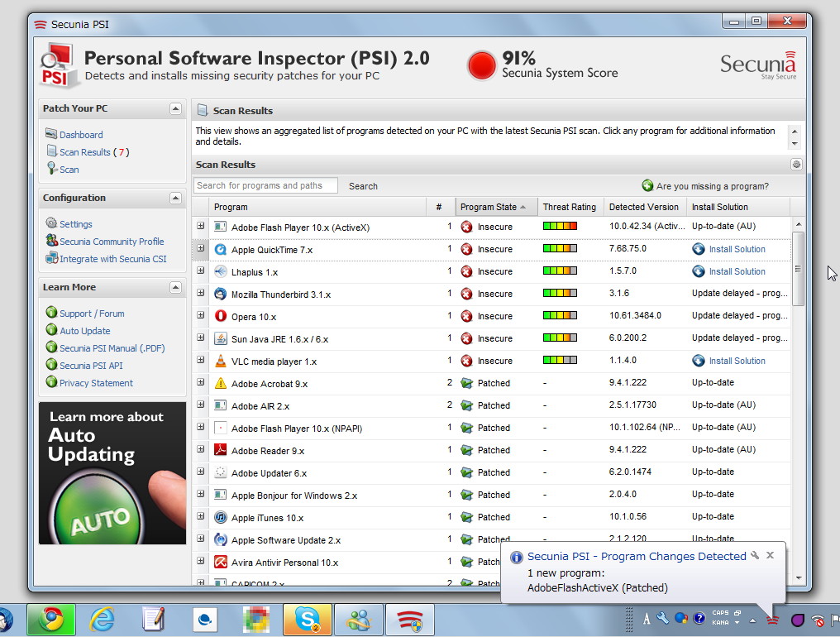Sort by the Detected Version column header
The height and width of the screenshot is (637, 840).
tap(645, 207)
